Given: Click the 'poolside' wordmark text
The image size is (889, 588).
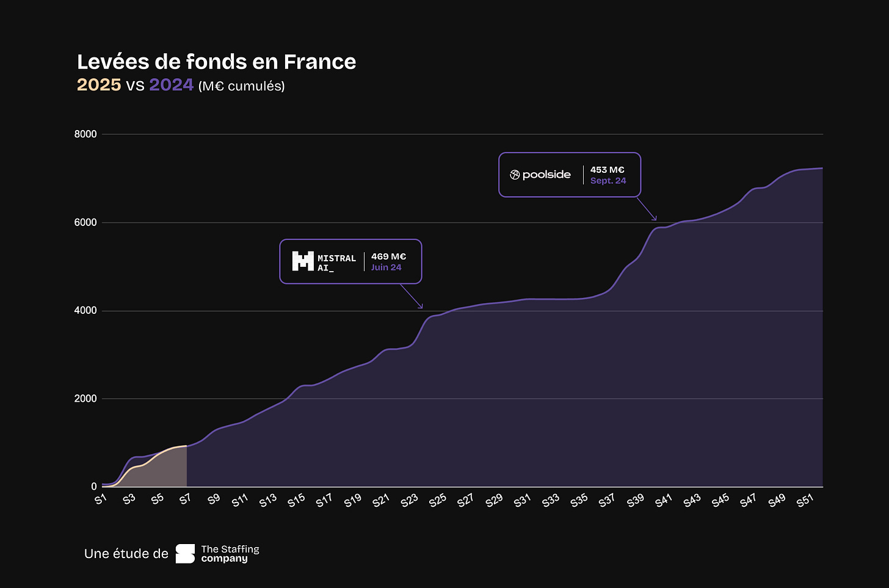Looking at the screenshot, I should pyautogui.click(x=546, y=175).
